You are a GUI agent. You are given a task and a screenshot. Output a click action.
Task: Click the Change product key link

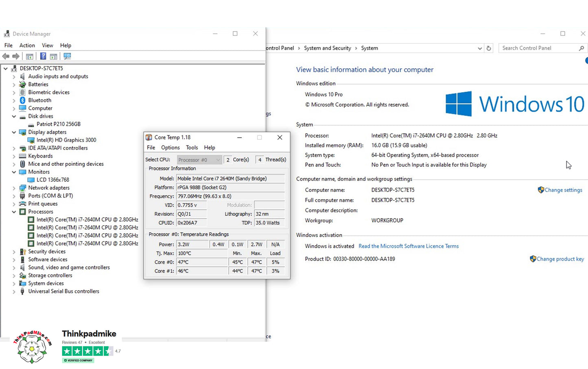click(x=560, y=259)
